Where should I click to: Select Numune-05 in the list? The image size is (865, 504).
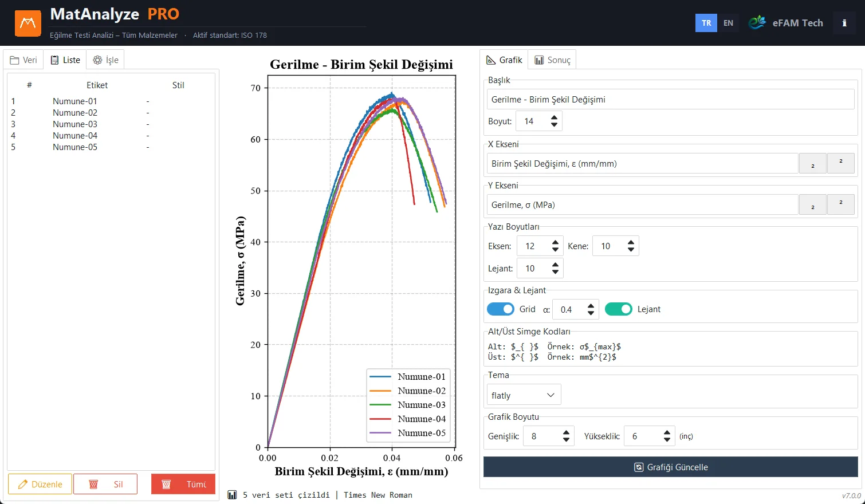click(x=111, y=147)
